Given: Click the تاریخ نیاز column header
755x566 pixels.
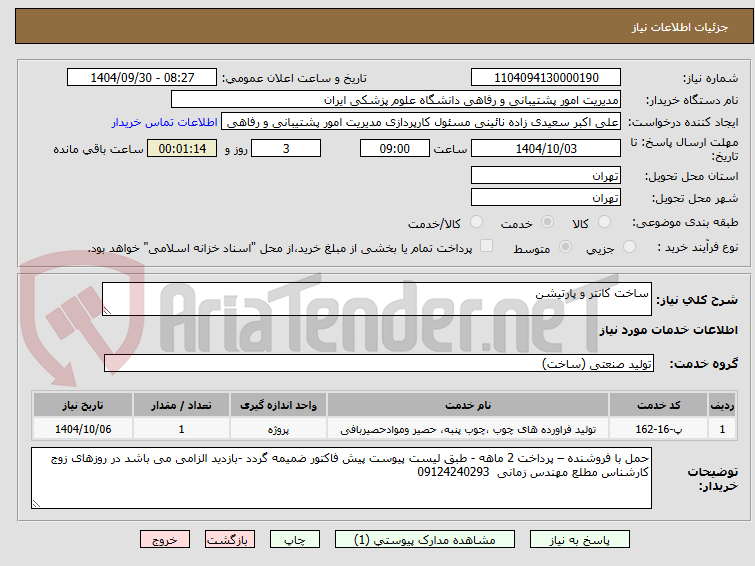Looking at the screenshot, I should (83, 405).
